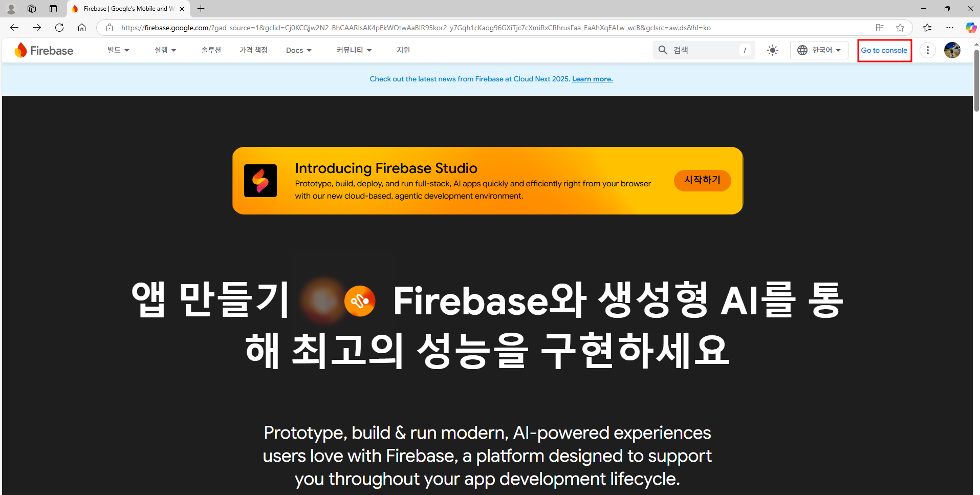Open the browser profile icon
This screenshot has height=495, width=980.
pyautogui.click(x=11, y=9)
